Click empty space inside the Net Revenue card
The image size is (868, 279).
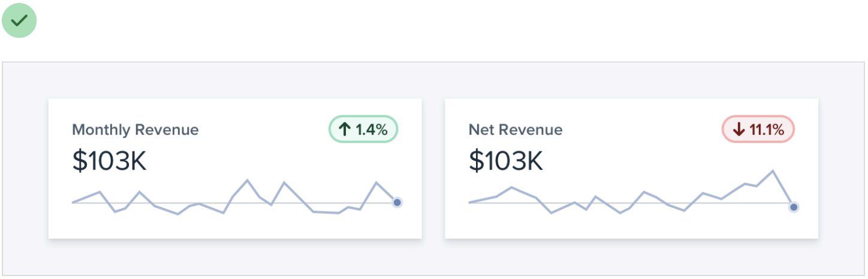pos(647,150)
